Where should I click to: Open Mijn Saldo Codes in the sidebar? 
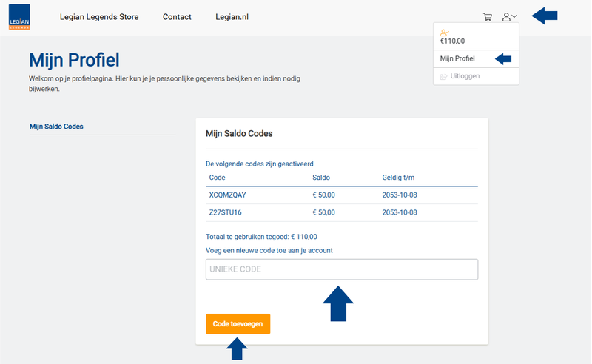[x=57, y=127]
